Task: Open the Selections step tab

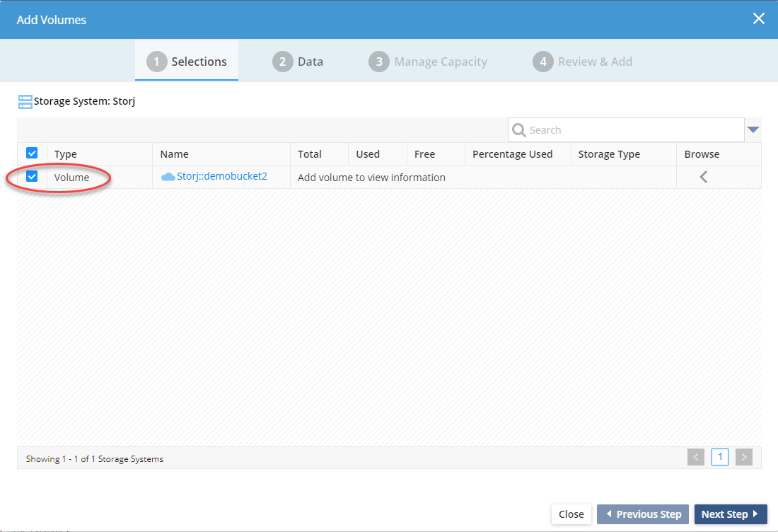Action: [x=187, y=62]
